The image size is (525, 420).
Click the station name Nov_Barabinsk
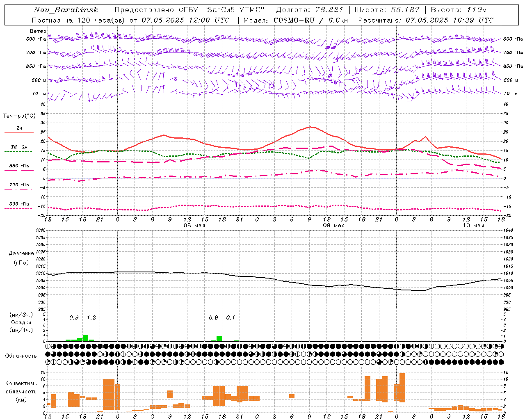(66, 10)
